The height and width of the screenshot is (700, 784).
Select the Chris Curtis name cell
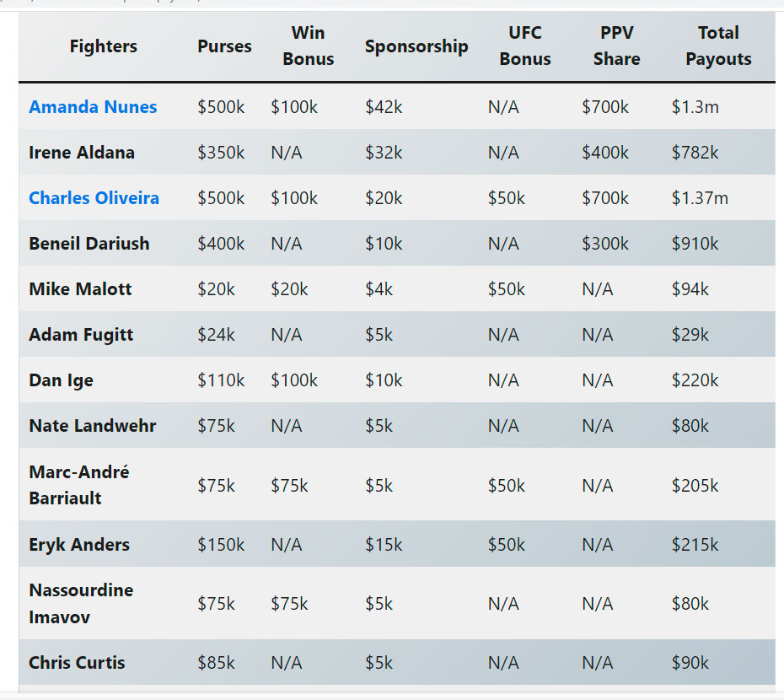click(77, 663)
